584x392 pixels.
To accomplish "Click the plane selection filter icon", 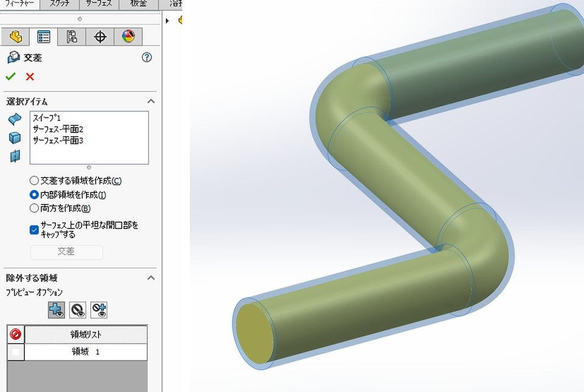I will [x=15, y=156].
